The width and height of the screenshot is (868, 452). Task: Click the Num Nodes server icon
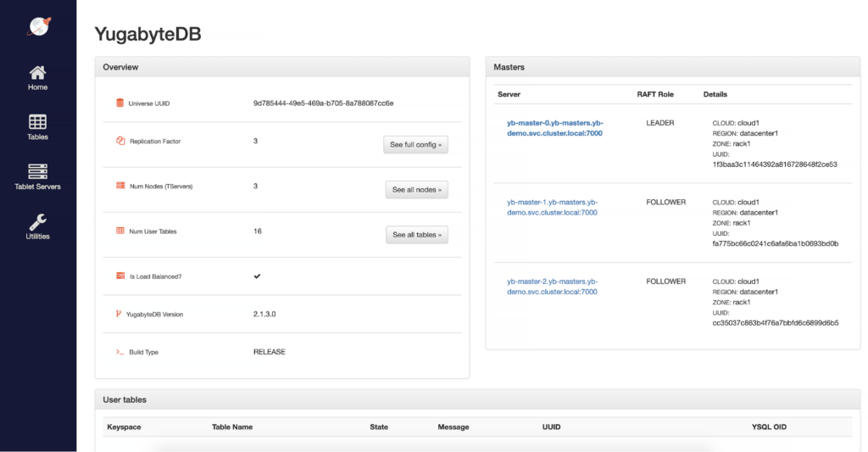click(x=120, y=186)
